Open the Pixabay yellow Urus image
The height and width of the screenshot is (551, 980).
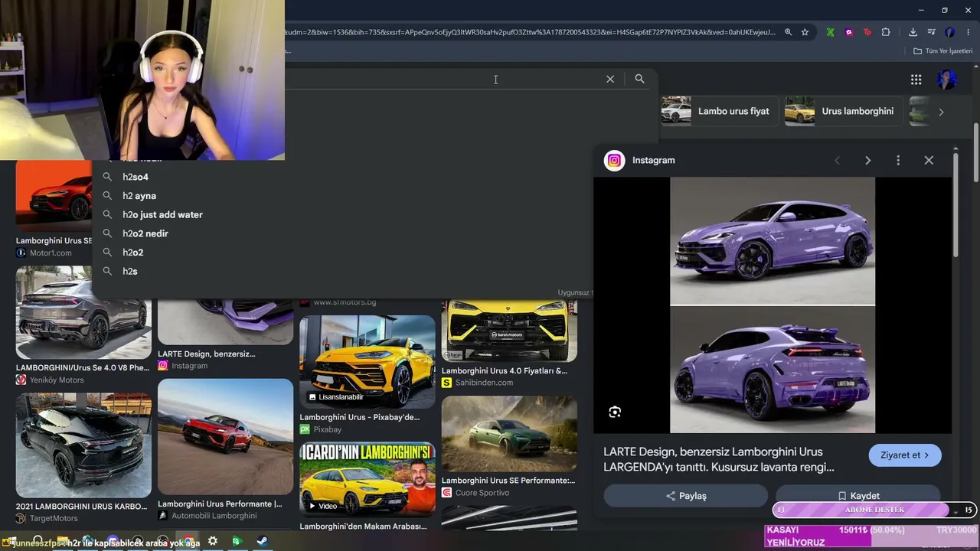point(367,361)
